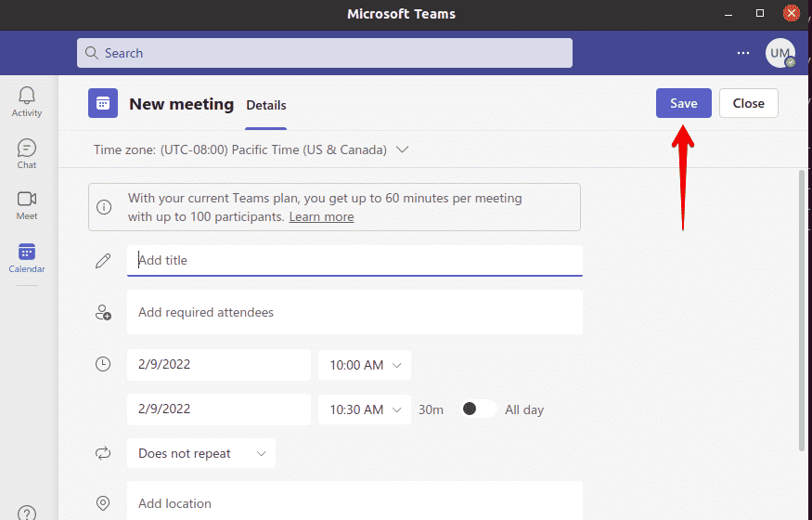This screenshot has height=520, width=812.
Task: Click the pencil icon beside title
Action: click(103, 261)
